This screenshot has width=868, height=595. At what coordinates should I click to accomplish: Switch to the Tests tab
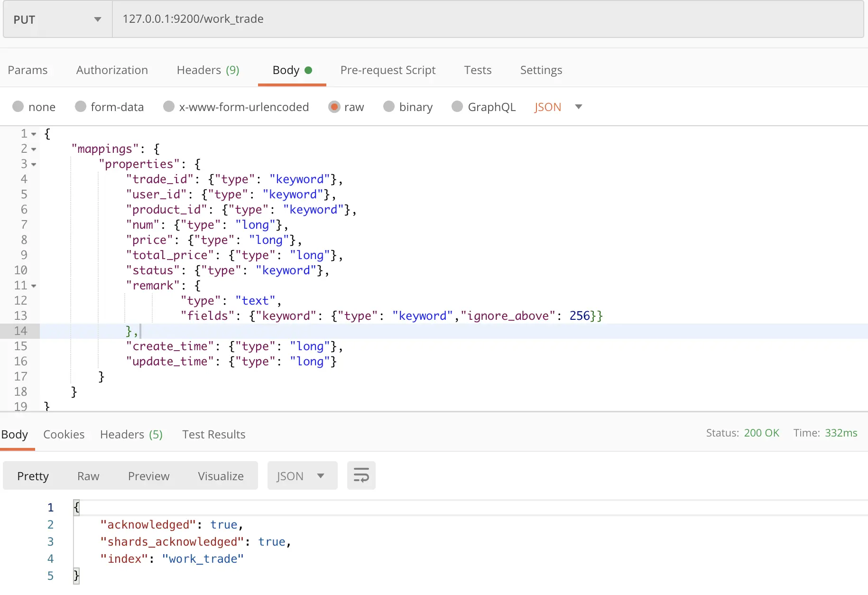click(x=478, y=70)
